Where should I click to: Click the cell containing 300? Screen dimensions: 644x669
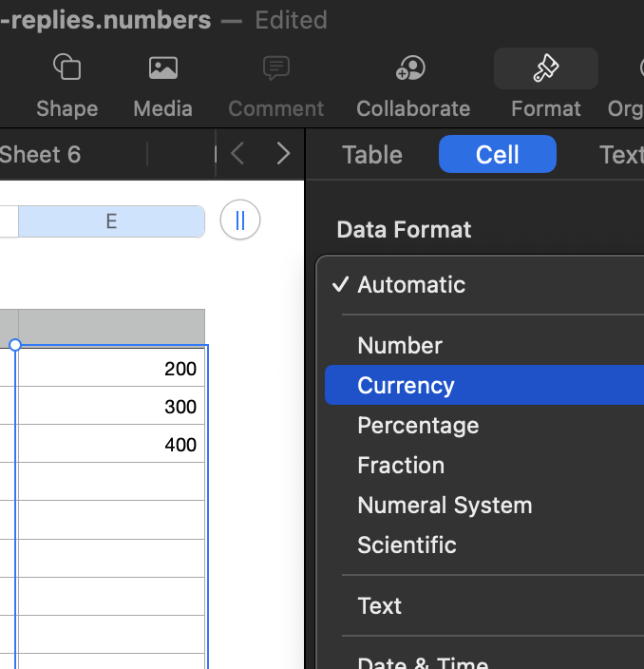point(111,407)
